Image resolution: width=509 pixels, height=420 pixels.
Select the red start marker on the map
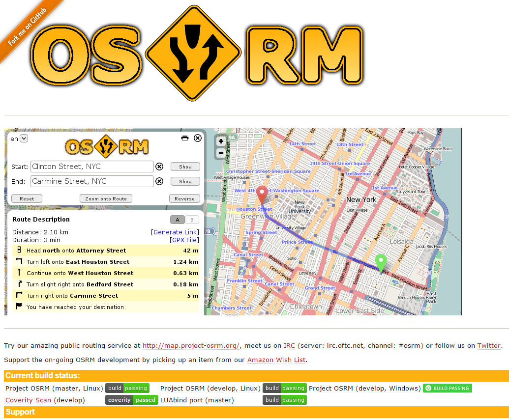point(262,194)
